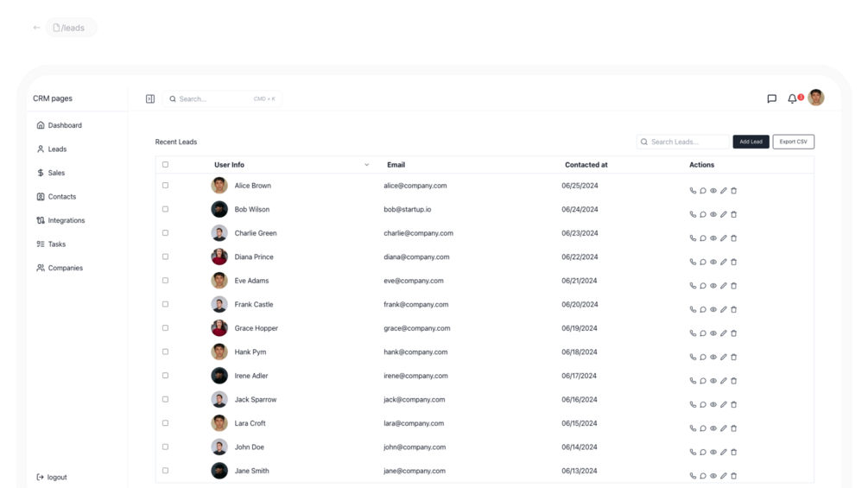This screenshot has height=488, width=868.
Task: Call Charlie Green using phone icon
Action: pyautogui.click(x=693, y=238)
